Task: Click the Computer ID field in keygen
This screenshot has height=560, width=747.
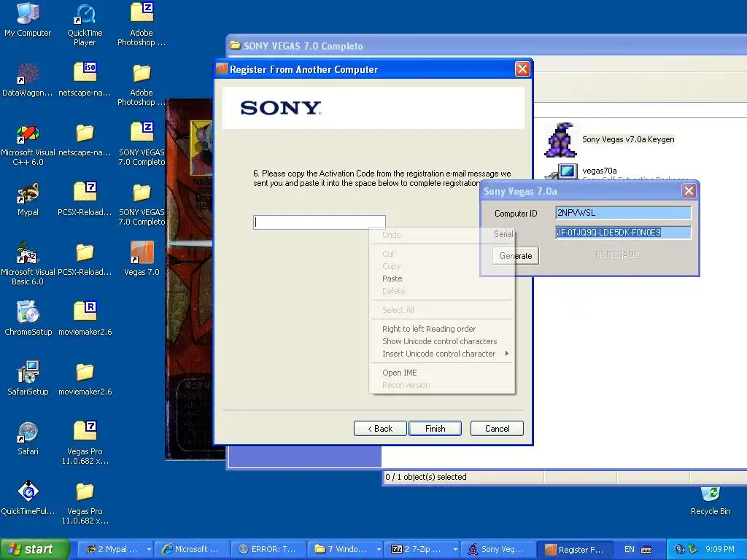Action: pos(623,212)
